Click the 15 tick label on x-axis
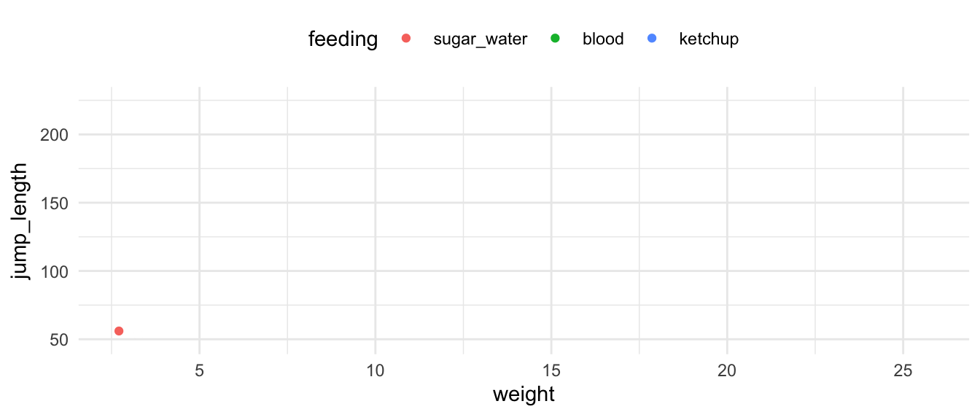Screen dimensions: 980x420 551,370
